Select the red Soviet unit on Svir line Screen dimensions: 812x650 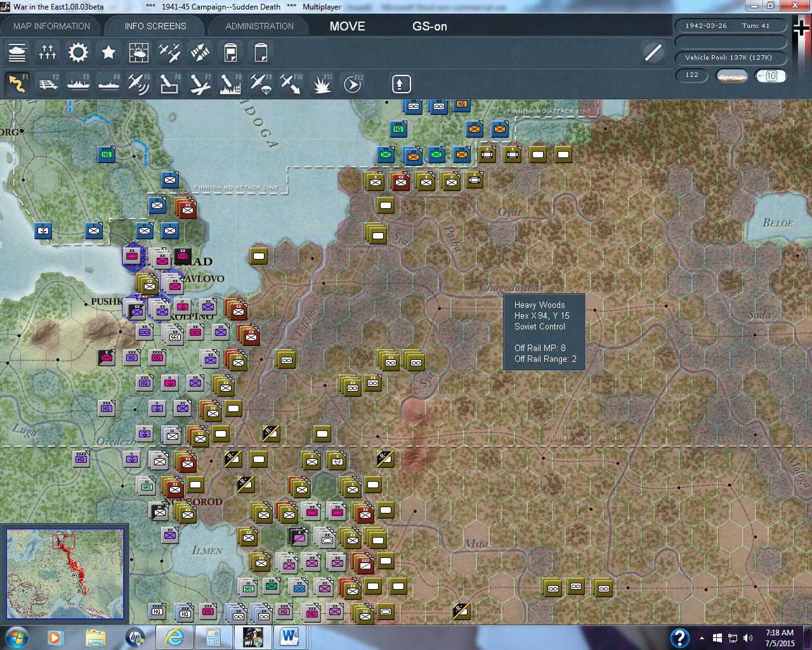point(400,181)
